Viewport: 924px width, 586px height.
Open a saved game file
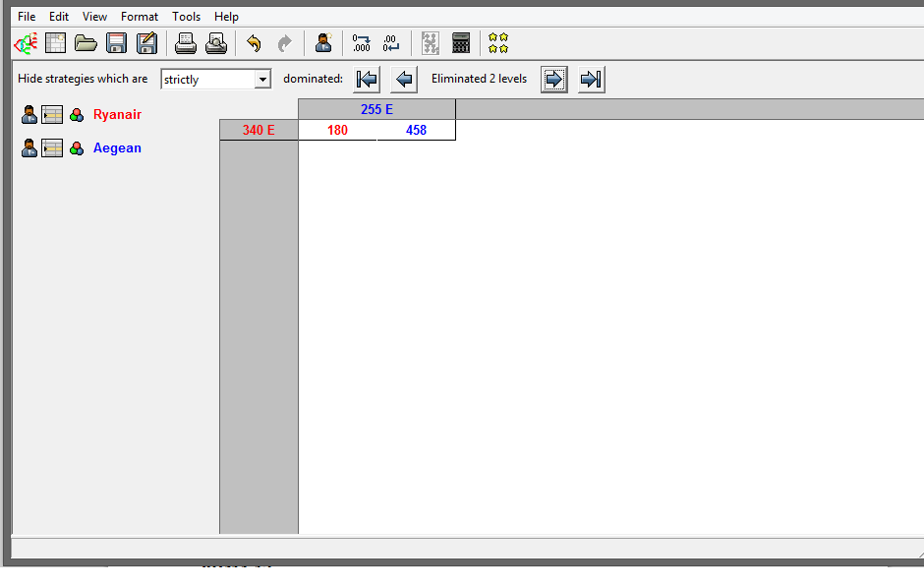[87, 43]
